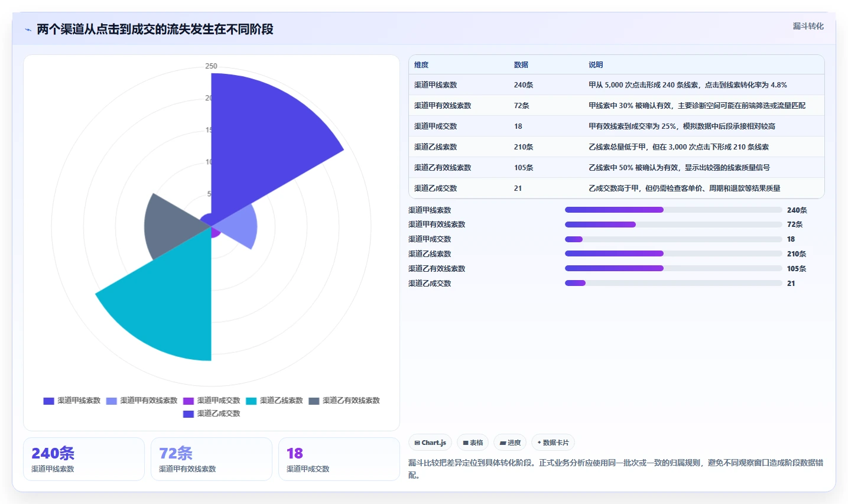The width and height of the screenshot is (848, 504).
Task: Click the 渠道甲有效线索数 progress bar
Action: click(x=674, y=225)
